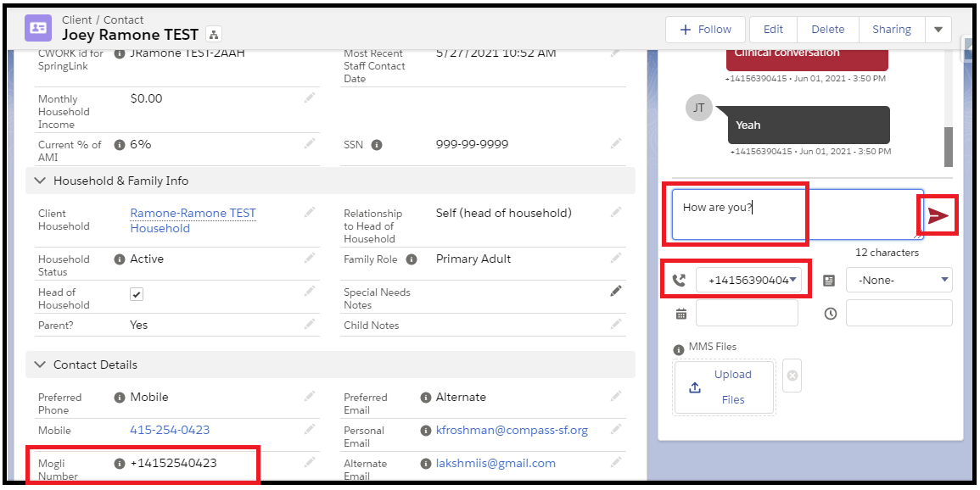Click the scheduled date input field
The image size is (980, 490).
click(x=747, y=313)
